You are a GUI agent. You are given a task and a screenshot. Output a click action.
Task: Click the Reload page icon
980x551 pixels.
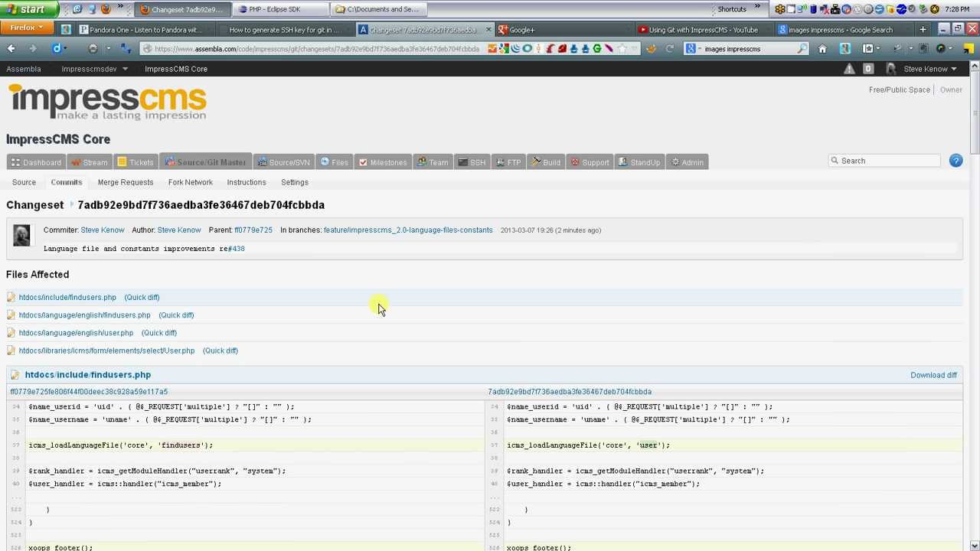670,49
